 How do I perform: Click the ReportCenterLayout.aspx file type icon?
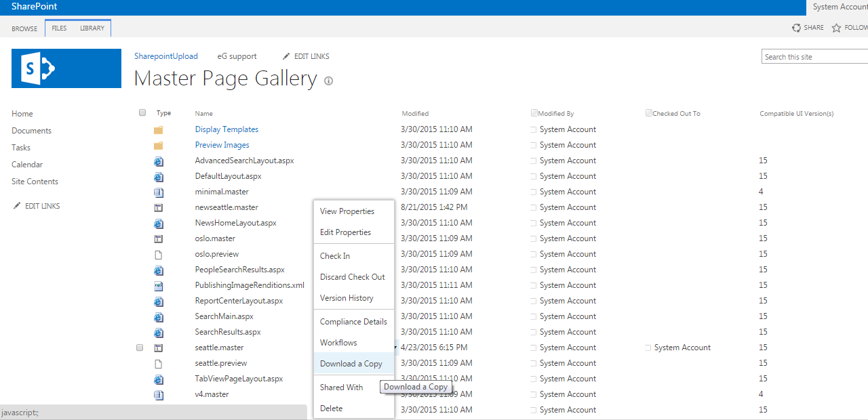coord(158,301)
